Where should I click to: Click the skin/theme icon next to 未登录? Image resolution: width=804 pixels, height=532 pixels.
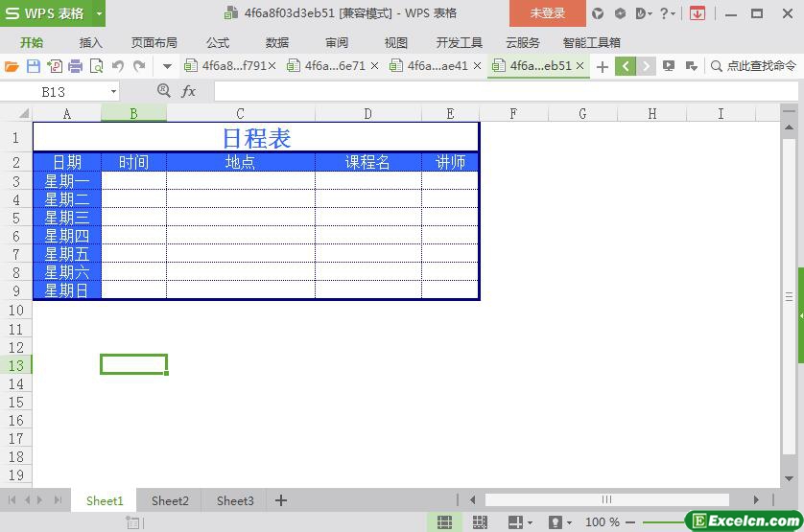[x=598, y=13]
